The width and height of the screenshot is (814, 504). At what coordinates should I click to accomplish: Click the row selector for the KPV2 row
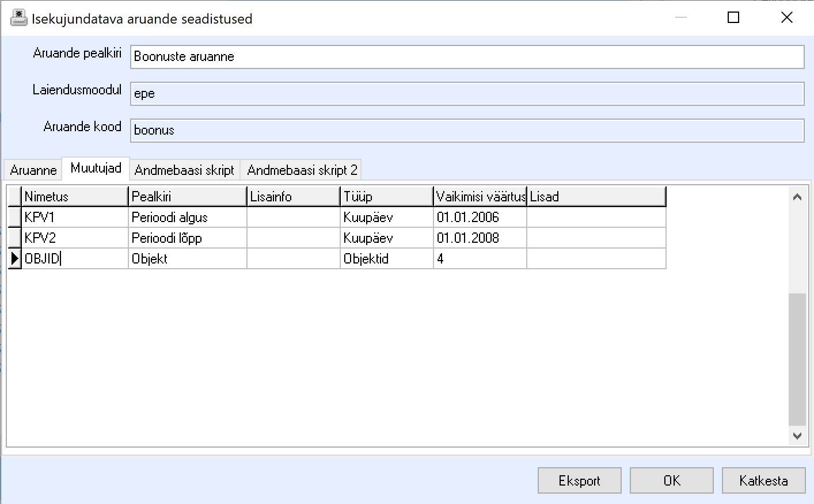tap(14, 238)
